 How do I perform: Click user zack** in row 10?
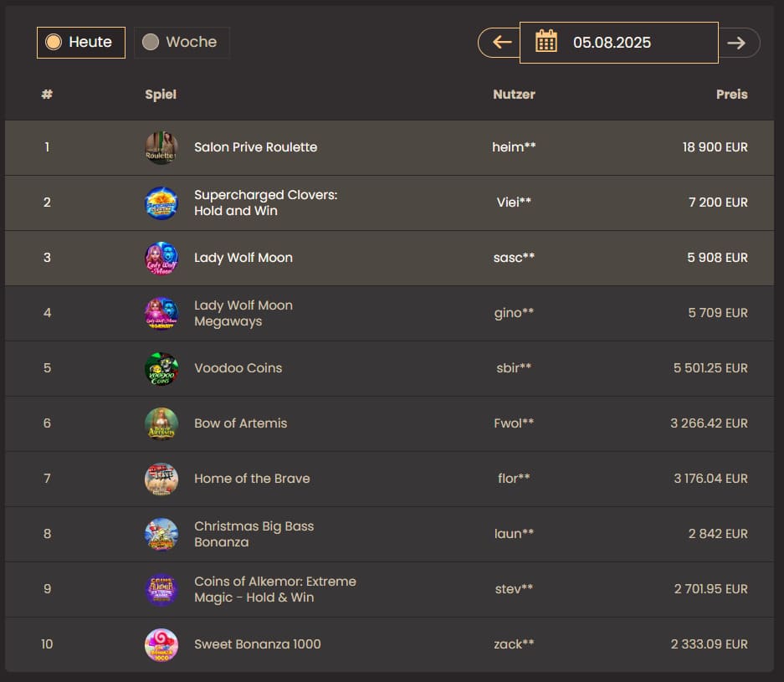coord(514,644)
